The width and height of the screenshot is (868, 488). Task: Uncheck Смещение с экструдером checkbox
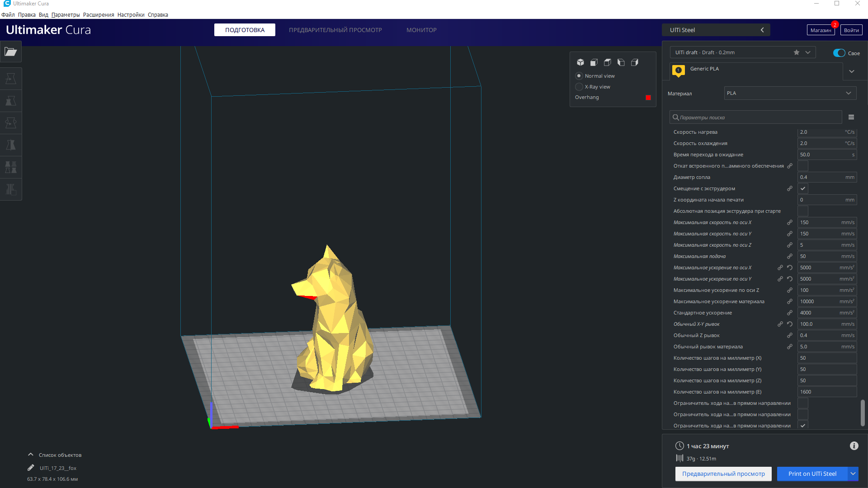coord(803,188)
